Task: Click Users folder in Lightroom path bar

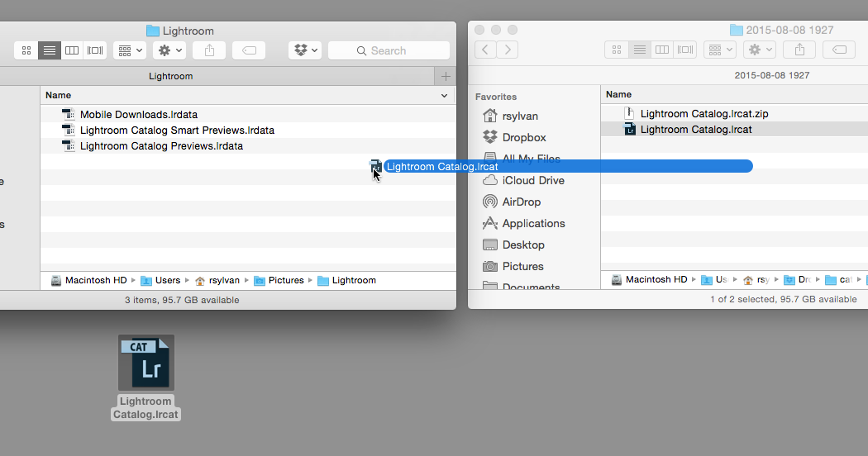Action: click(160, 280)
